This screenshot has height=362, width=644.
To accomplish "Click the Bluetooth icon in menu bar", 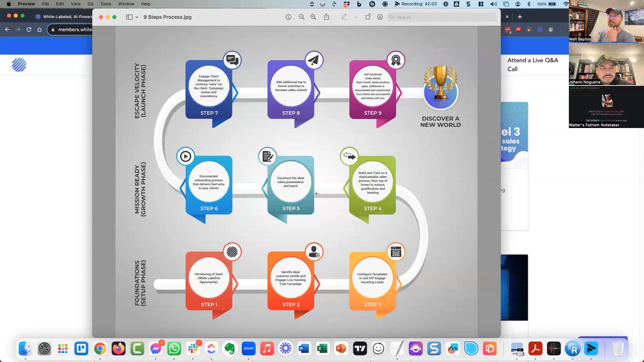I will (529, 4).
